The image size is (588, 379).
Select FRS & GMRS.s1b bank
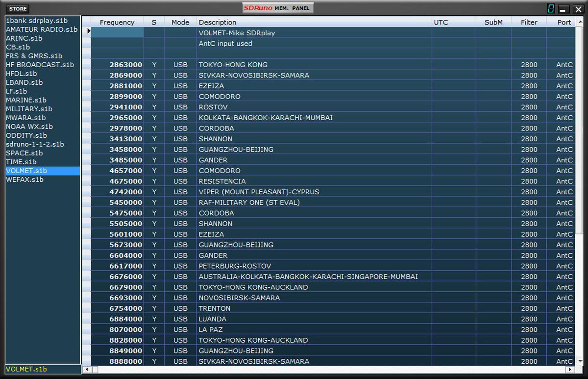(x=34, y=56)
